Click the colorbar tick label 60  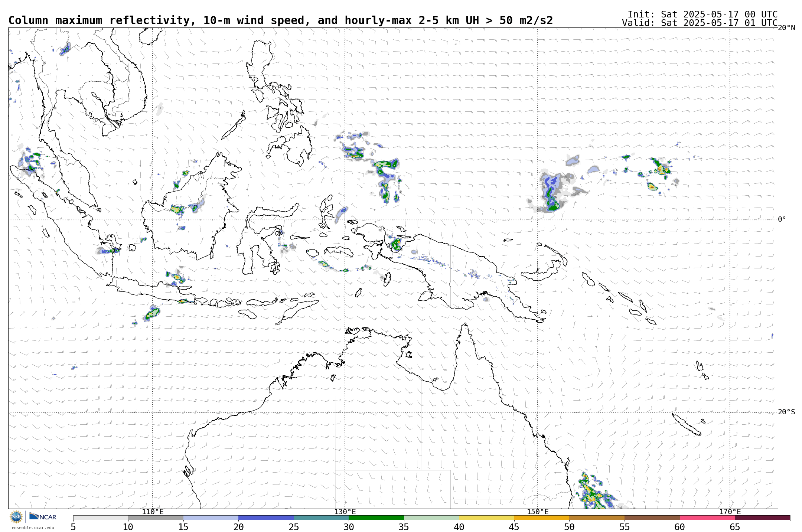click(679, 527)
